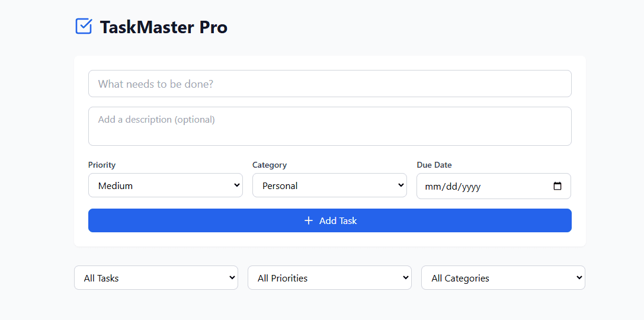The image size is (644, 320).
Task: Click the Priority field label
Action: 102,165
